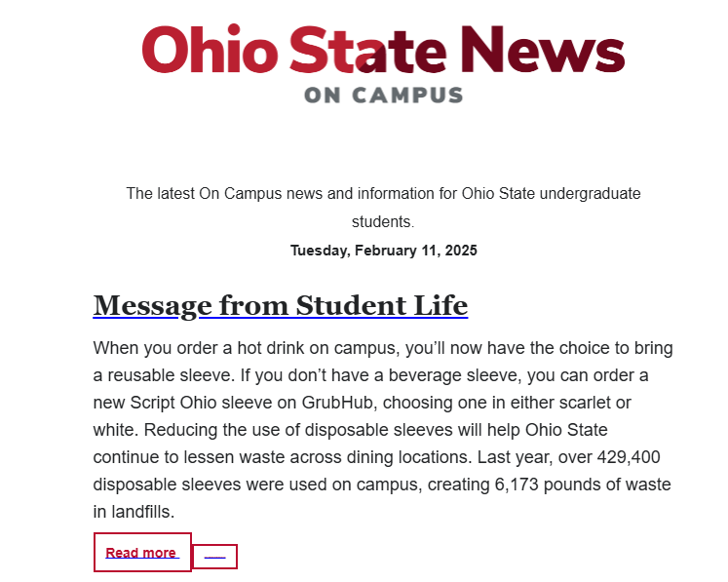This screenshot has height=582, width=728.
Task: Click the ON CAMPUS subtitle under the logo
Action: point(383,96)
